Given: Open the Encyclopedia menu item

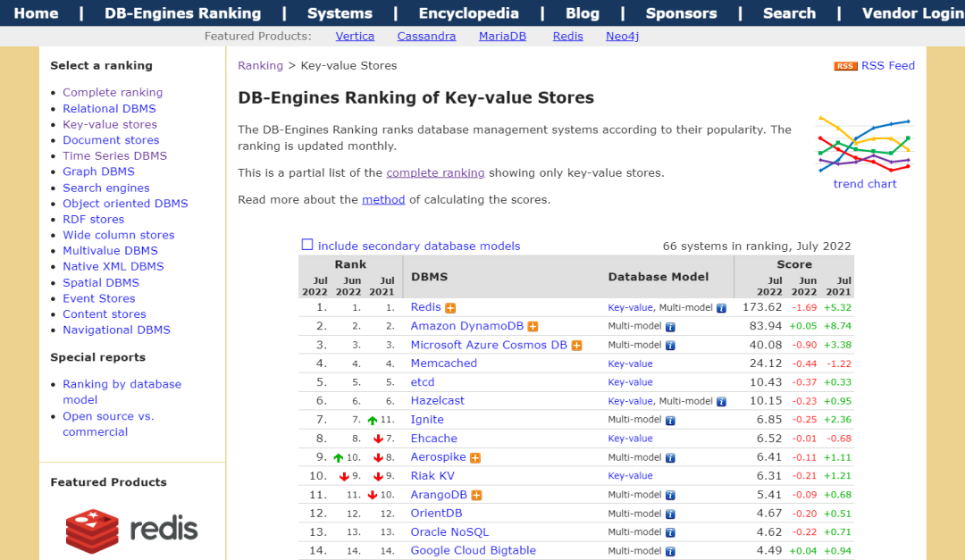Looking at the screenshot, I should [469, 13].
